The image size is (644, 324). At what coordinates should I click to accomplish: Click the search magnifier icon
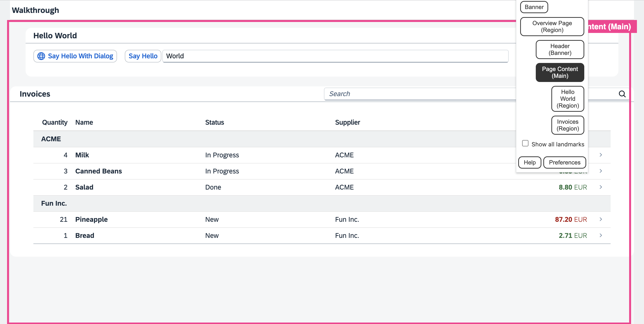(x=622, y=94)
